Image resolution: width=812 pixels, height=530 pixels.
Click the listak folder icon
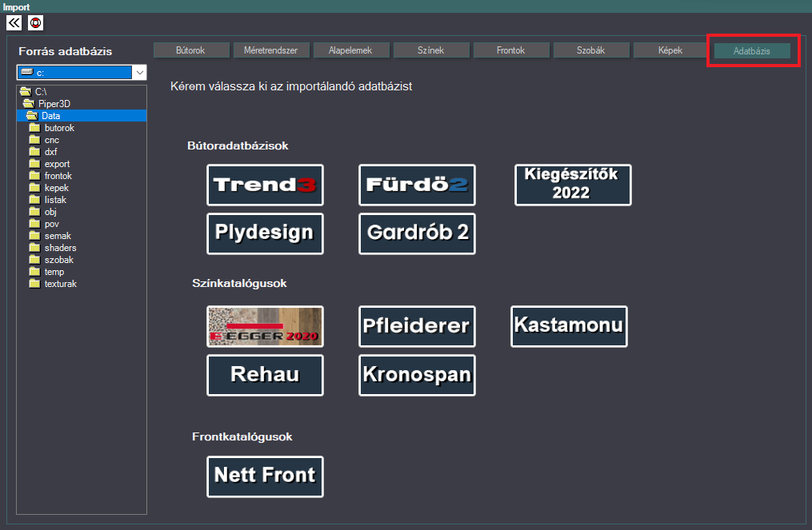tap(34, 199)
